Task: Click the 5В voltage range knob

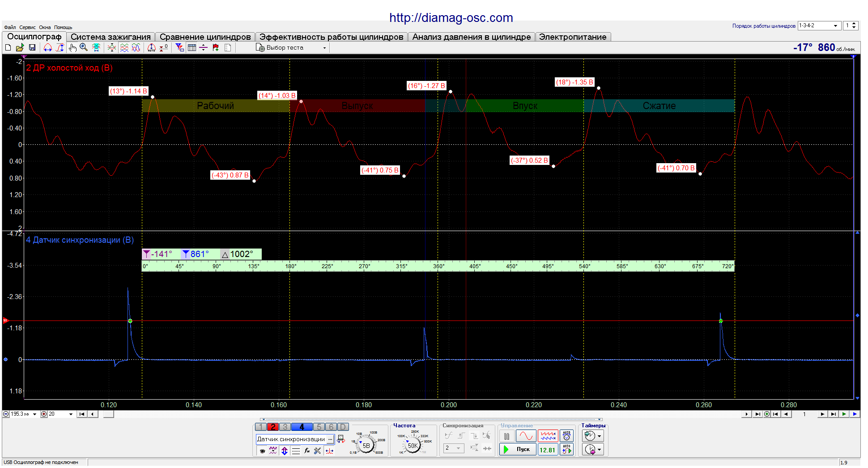Action: pyautogui.click(x=366, y=445)
